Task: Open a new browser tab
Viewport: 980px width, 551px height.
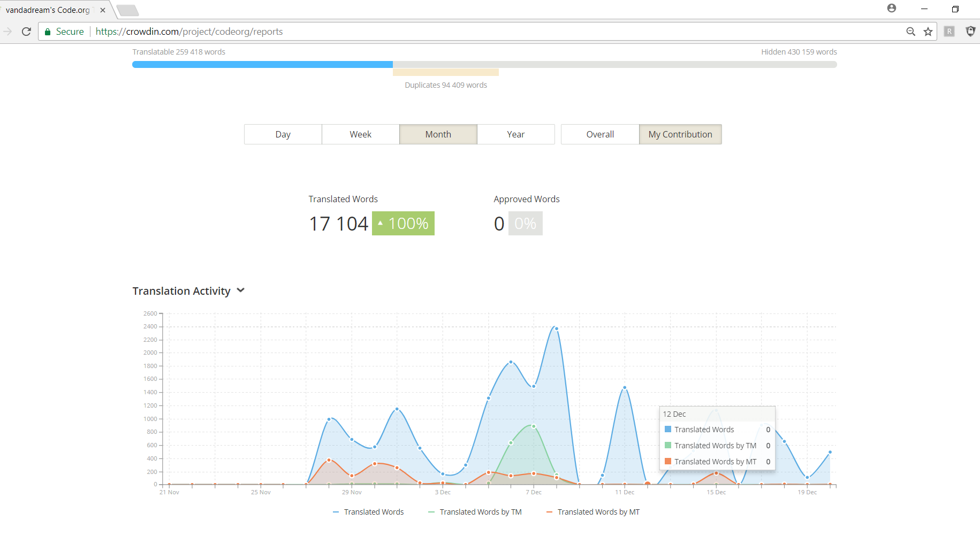Action: coord(127,10)
